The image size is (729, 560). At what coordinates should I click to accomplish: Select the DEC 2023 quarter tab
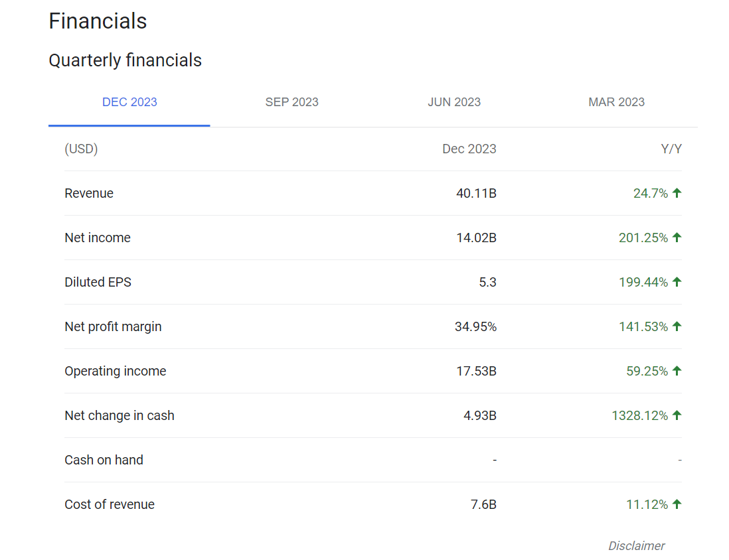(x=129, y=102)
